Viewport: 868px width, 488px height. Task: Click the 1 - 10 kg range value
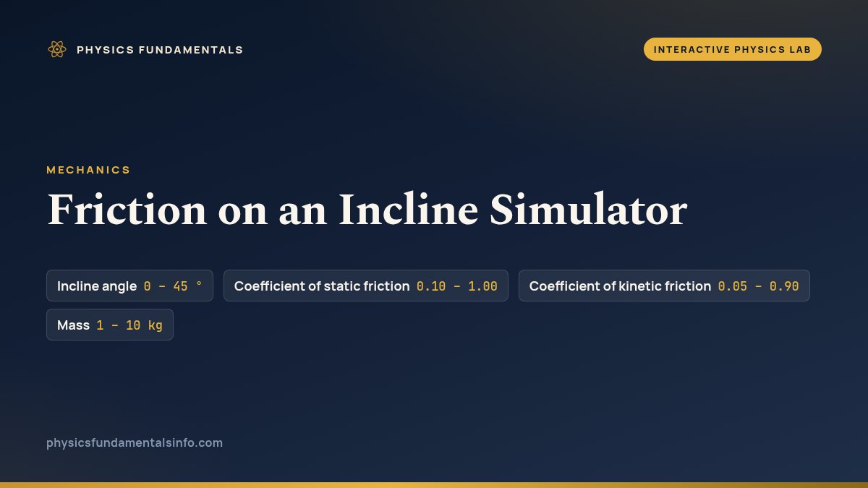pos(129,325)
